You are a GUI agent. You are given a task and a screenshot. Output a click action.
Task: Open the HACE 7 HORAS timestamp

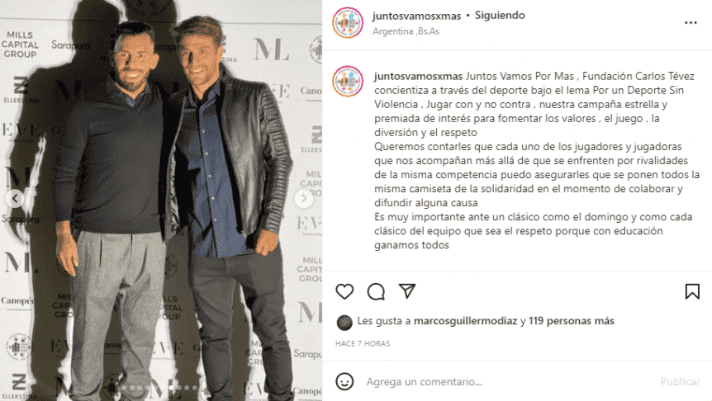363,344
